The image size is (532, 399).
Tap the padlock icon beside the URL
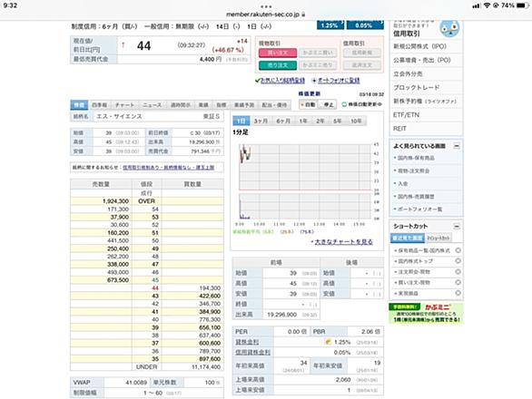pyautogui.click(x=303, y=15)
